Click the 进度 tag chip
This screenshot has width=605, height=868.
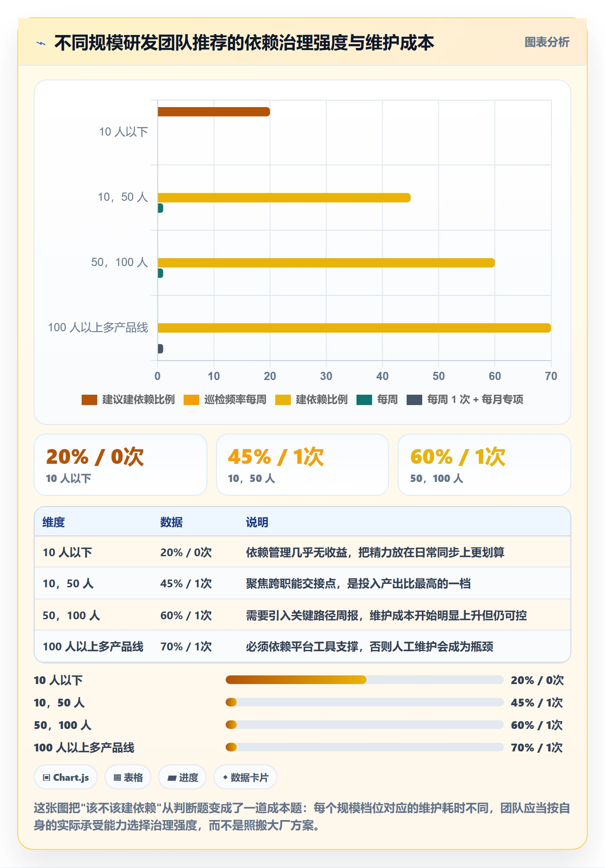pos(182,777)
